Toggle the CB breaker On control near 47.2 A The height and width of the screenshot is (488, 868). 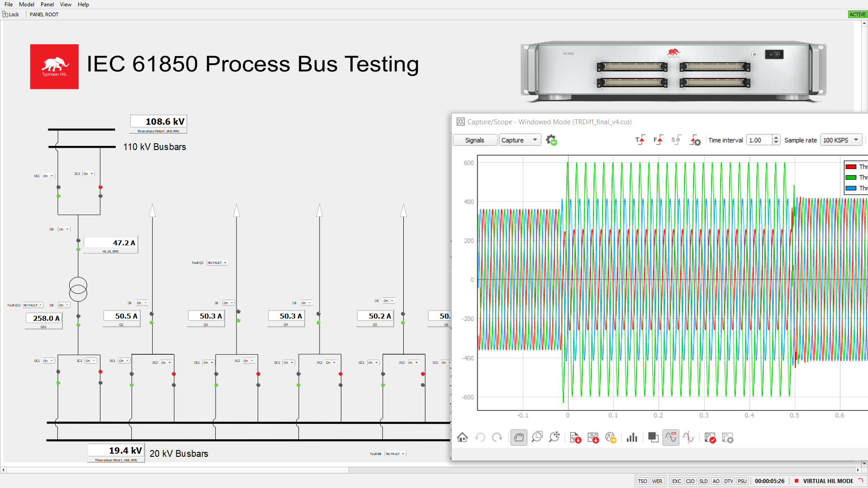click(x=63, y=229)
